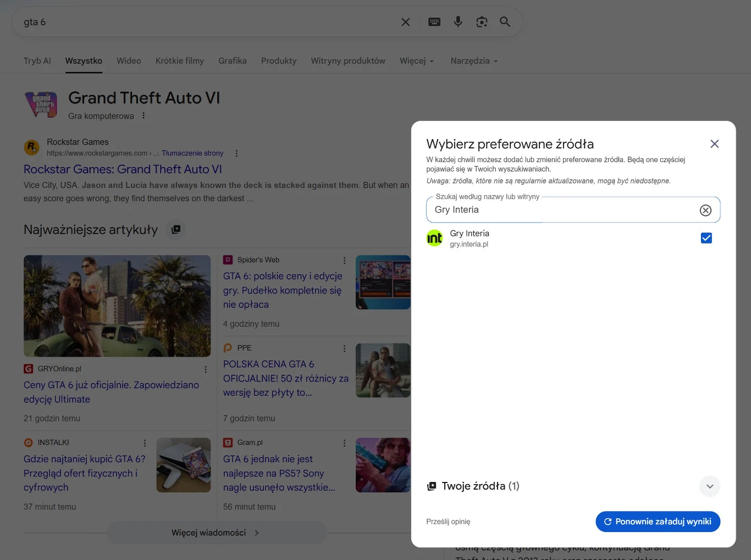Open options for Gram.pl article

point(345,443)
